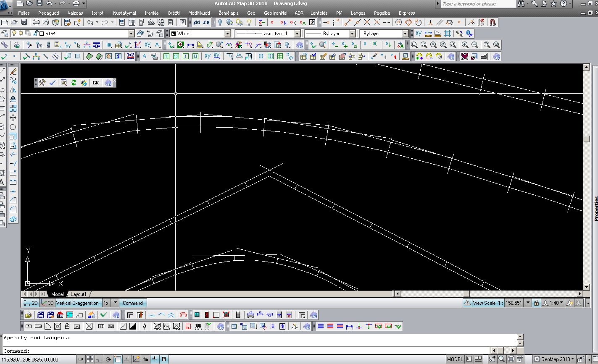
Task: Select the Mirror tool in left toolbar
Action: (13, 90)
